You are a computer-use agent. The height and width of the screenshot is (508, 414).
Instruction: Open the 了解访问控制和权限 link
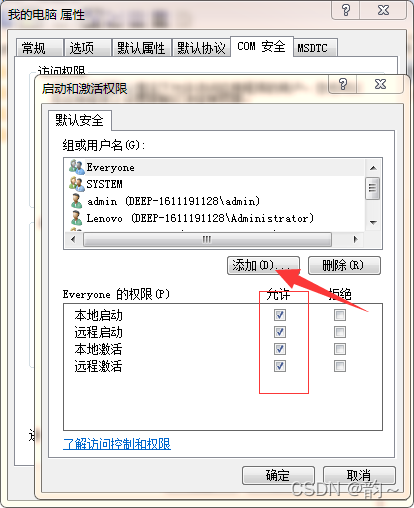pos(117,444)
